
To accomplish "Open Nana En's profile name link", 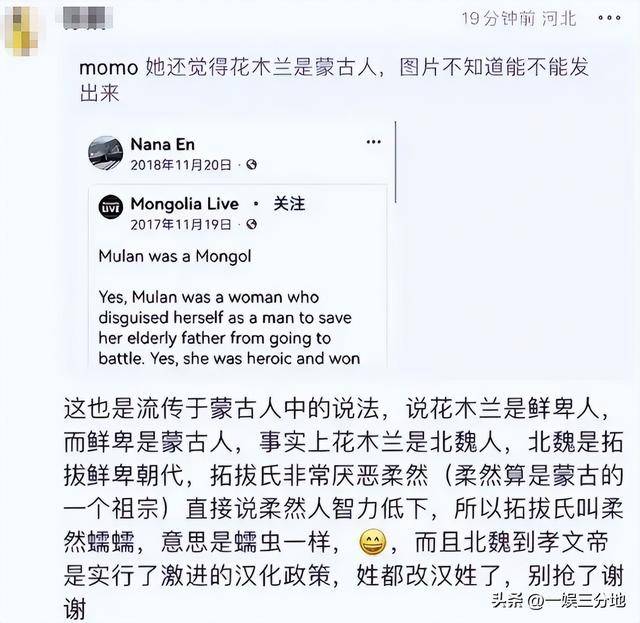I will tap(162, 144).
